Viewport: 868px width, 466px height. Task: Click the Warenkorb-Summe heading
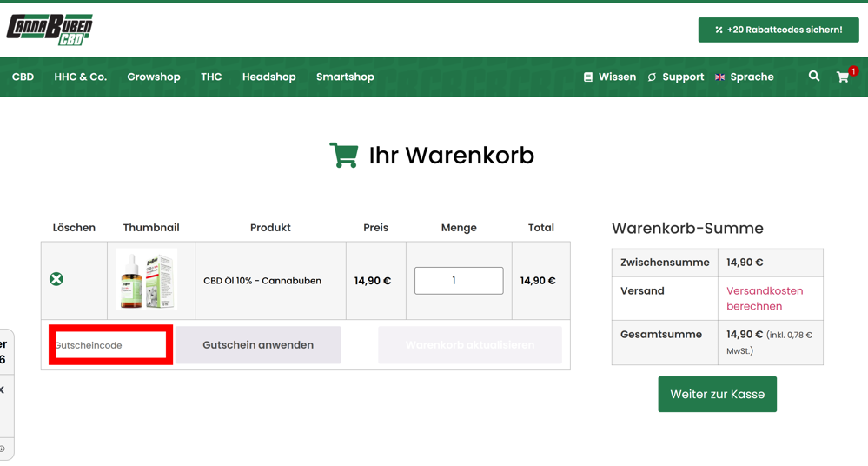pos(687,228)
